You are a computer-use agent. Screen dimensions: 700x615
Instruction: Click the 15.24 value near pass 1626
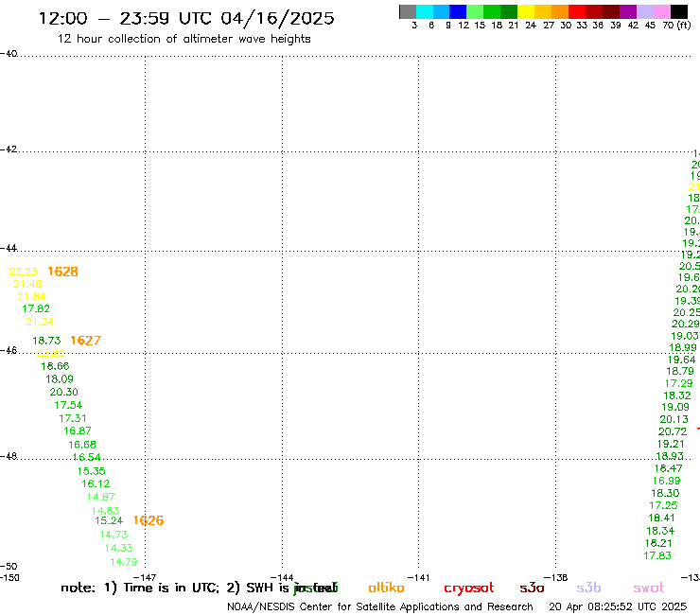pos(109,520)
